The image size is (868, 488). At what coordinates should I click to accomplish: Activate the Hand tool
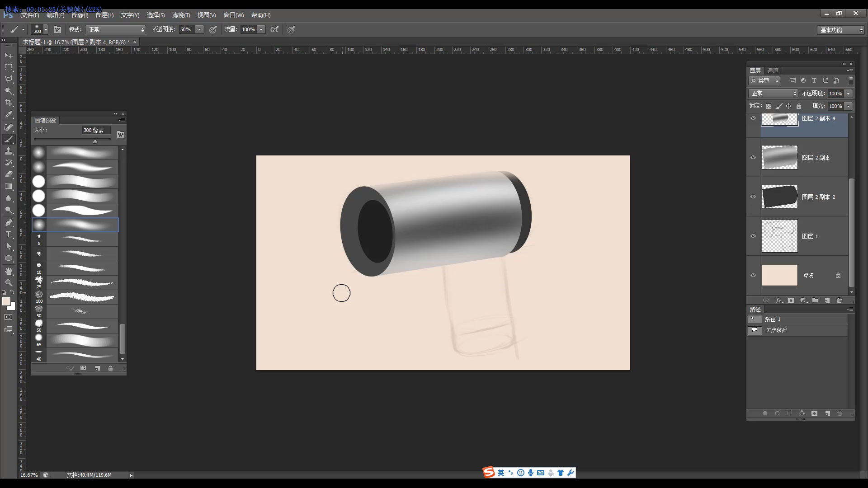point(9,271)
